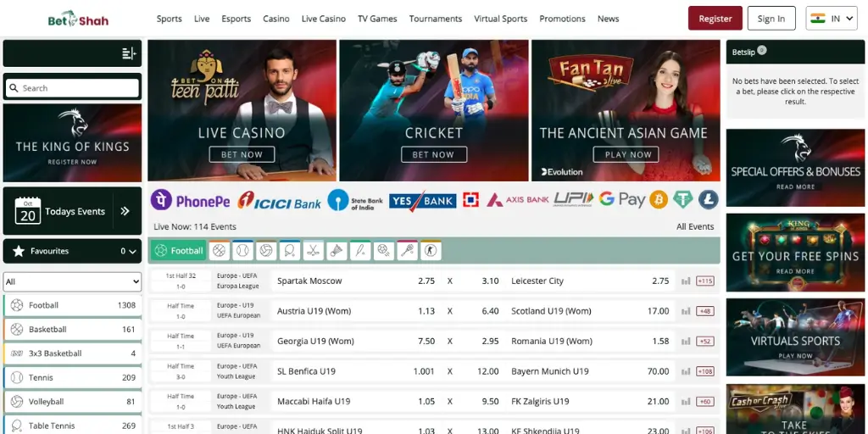Select the ice hockey sticks icon filter
This screenshot has width=868, height=434.
(314, 251)
